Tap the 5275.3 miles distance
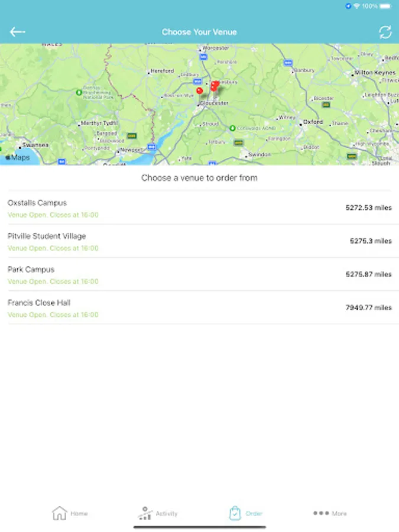399x532 pixels. point(371,241)
